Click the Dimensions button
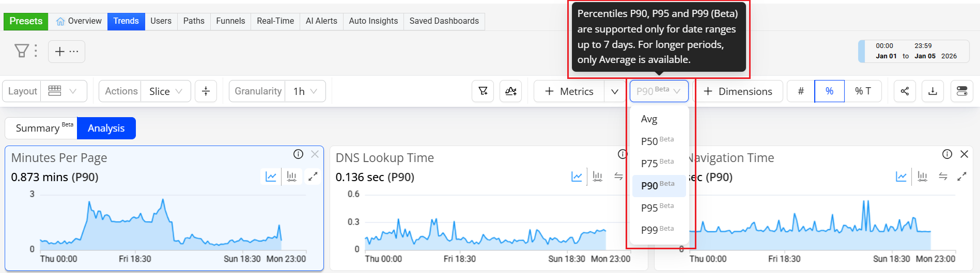This screenshot has height=273, width=980. (x=738, y=91)
